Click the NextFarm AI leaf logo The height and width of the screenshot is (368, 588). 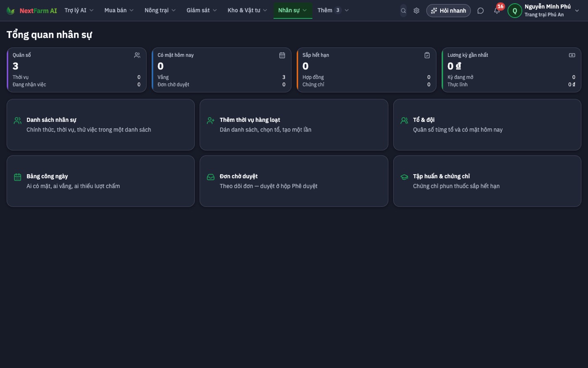coord(11,11)
